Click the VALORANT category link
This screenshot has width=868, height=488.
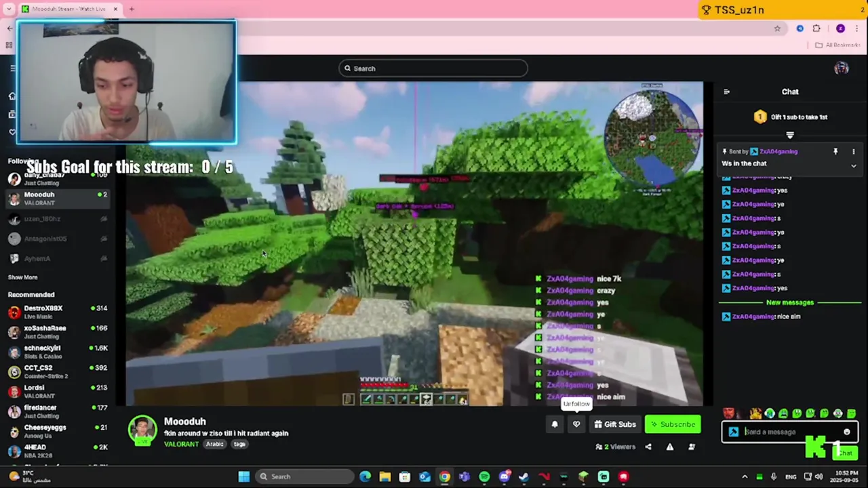(x=181, y=445)
